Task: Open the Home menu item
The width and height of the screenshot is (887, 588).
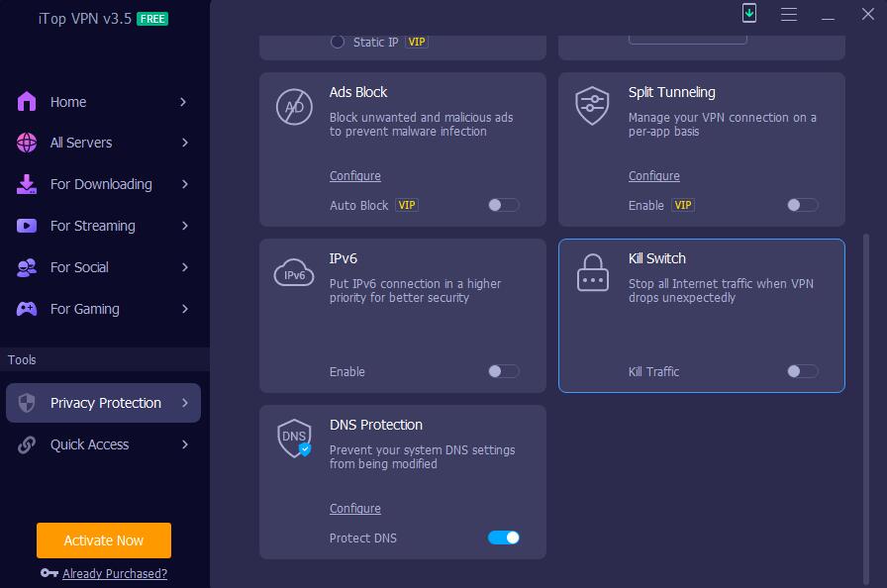Action: [x=68, y=102]
